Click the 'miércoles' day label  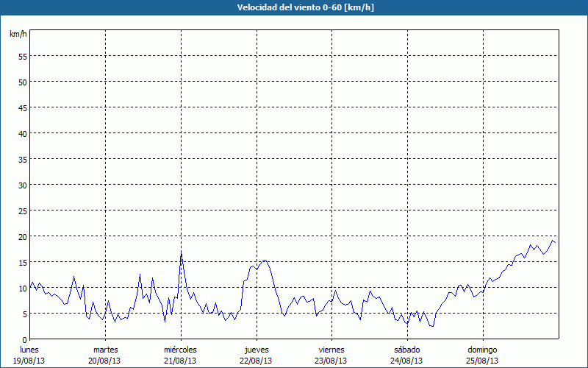(180, 350)
